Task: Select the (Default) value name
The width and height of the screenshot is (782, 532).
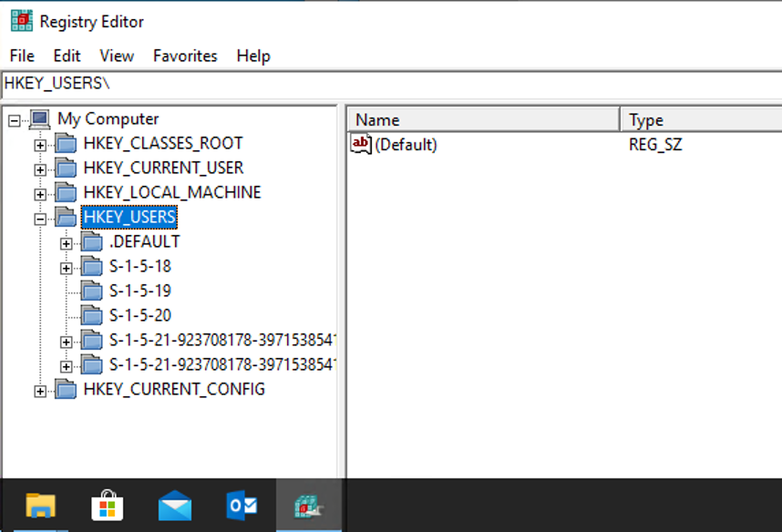Action: point(406,145)
